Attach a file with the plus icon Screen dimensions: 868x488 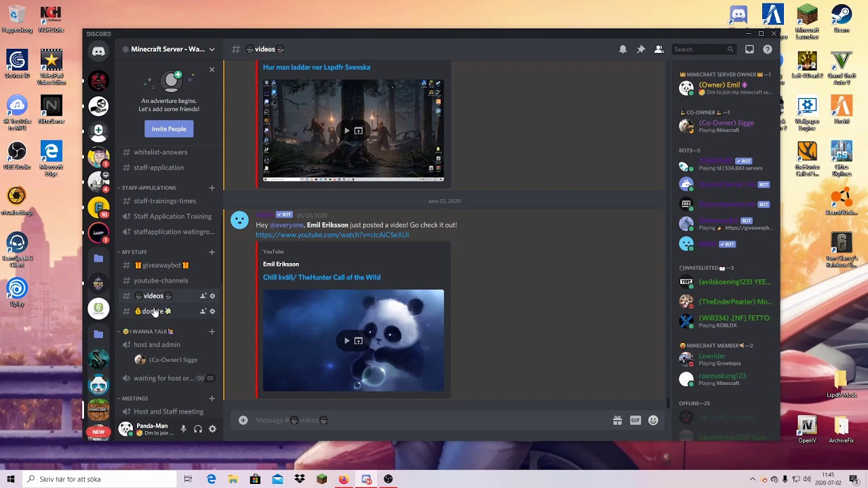click(243, 420)
